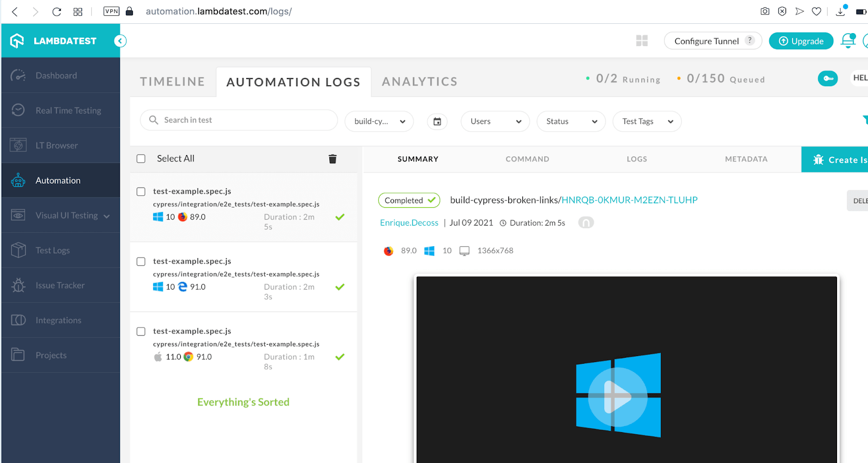Open the apps grid icon
The image size is (868, 463).
click(x=642, y=41)
